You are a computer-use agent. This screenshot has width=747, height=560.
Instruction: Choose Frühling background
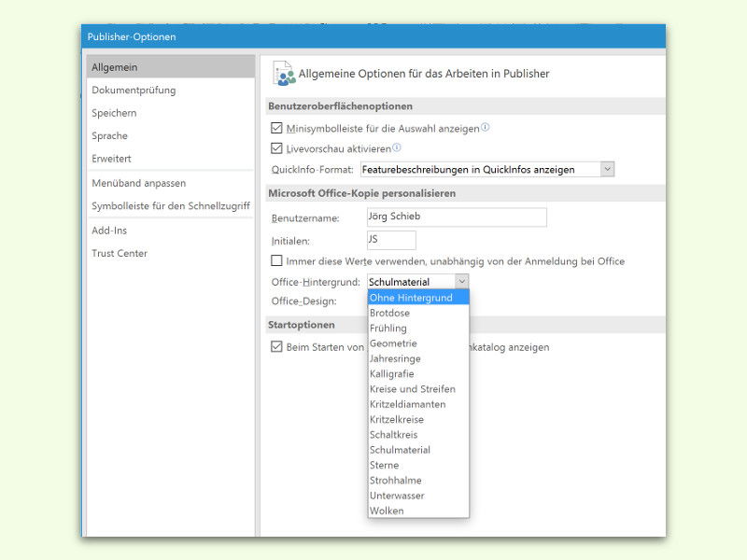(418, 329)
